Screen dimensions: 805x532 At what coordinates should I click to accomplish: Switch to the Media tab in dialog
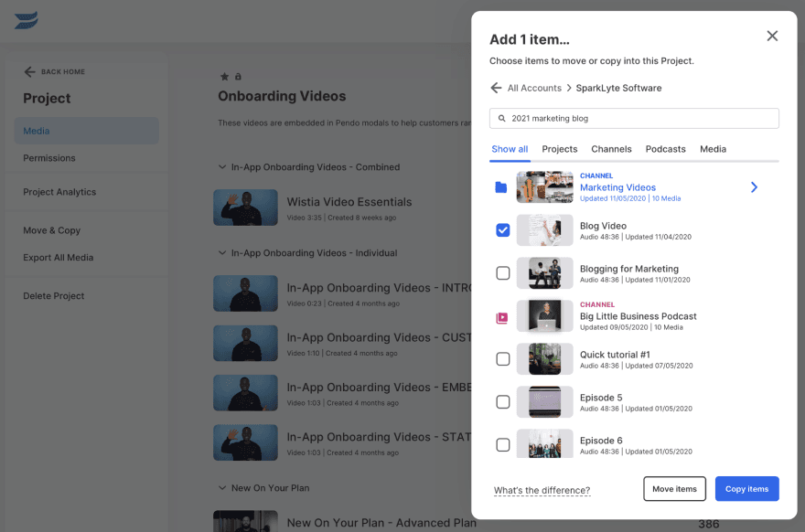[713, 149]
